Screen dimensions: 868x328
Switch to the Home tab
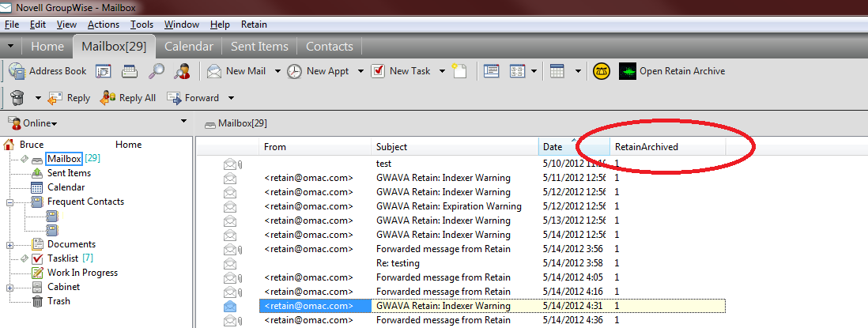[x=47, y=47]
